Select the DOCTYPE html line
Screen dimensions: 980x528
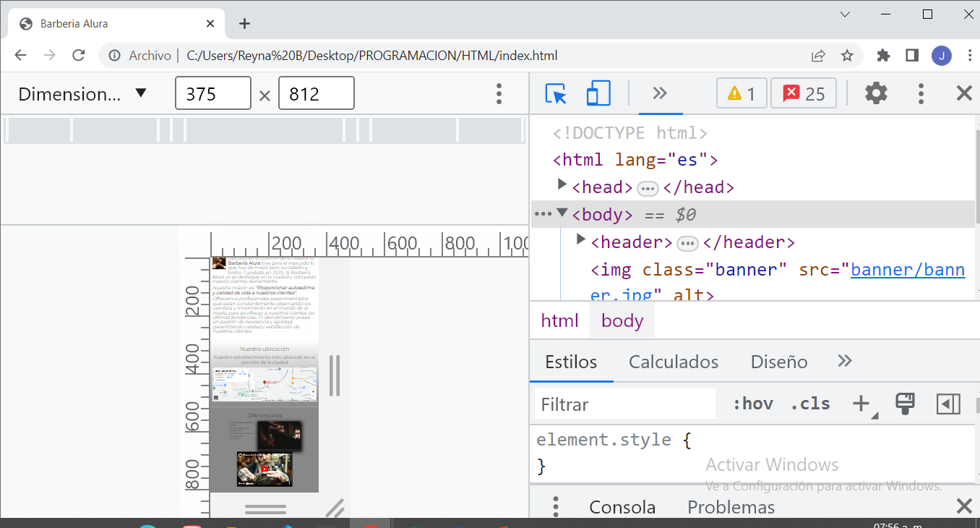(629, 133)
